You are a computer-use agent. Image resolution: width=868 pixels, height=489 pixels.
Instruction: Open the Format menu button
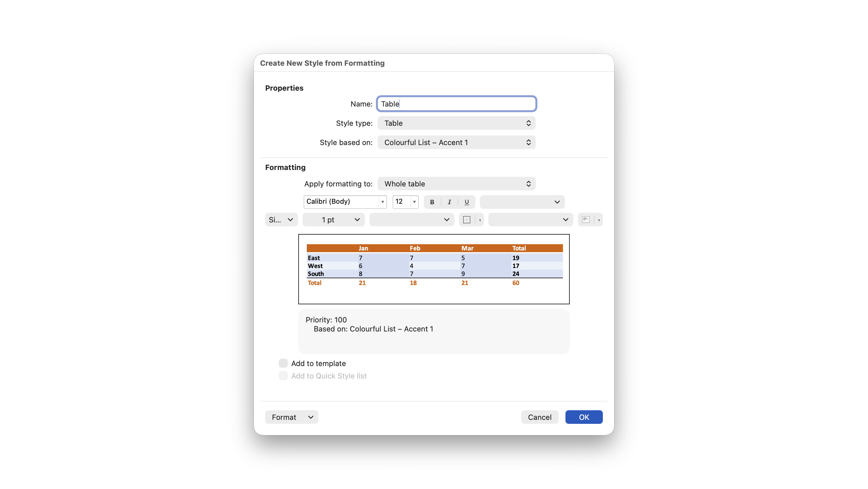pyautogui.click(x=292, y=417)
